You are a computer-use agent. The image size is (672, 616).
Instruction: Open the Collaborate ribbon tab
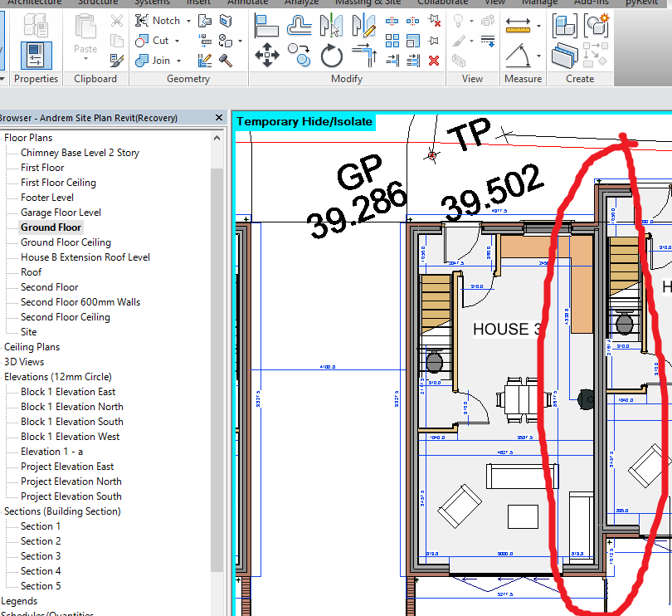click(x=442, y=2)
